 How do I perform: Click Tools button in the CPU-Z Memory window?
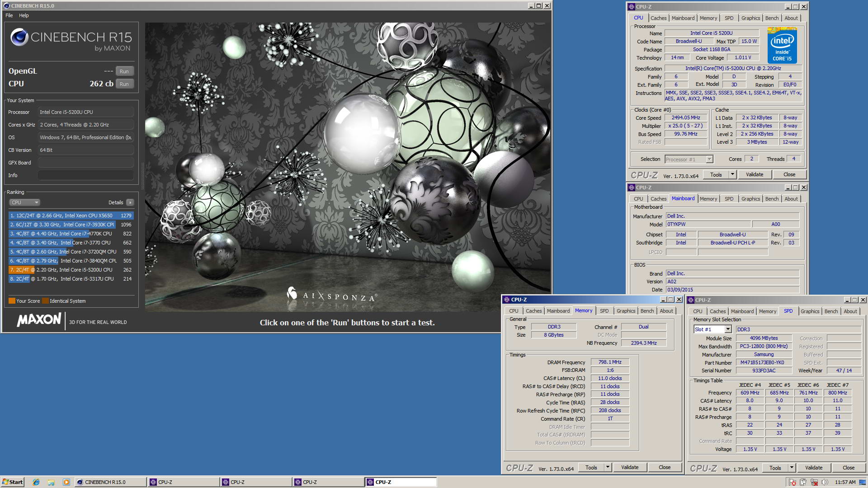[591, 467]
